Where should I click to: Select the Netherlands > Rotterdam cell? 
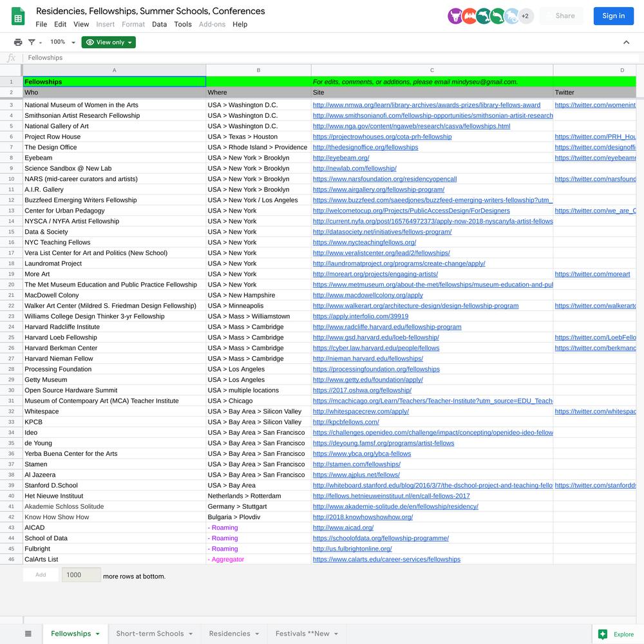coord(258,496)
